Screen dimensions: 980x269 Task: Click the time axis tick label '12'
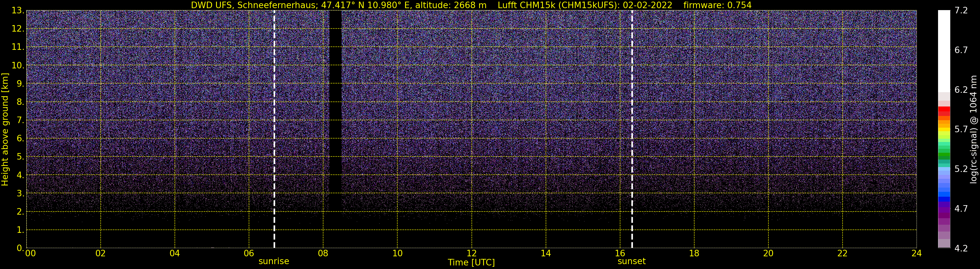471,253
